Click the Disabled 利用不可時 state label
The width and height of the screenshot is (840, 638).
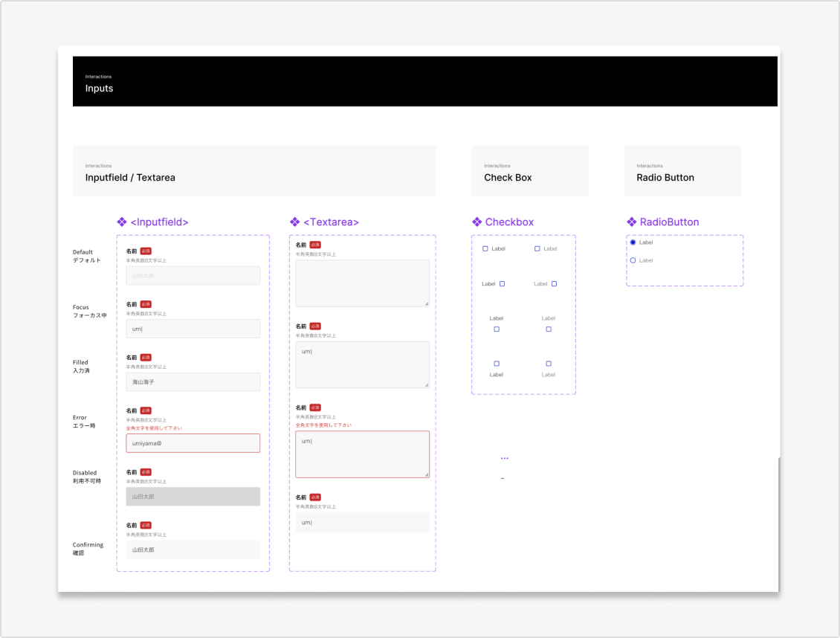[87, 477]
